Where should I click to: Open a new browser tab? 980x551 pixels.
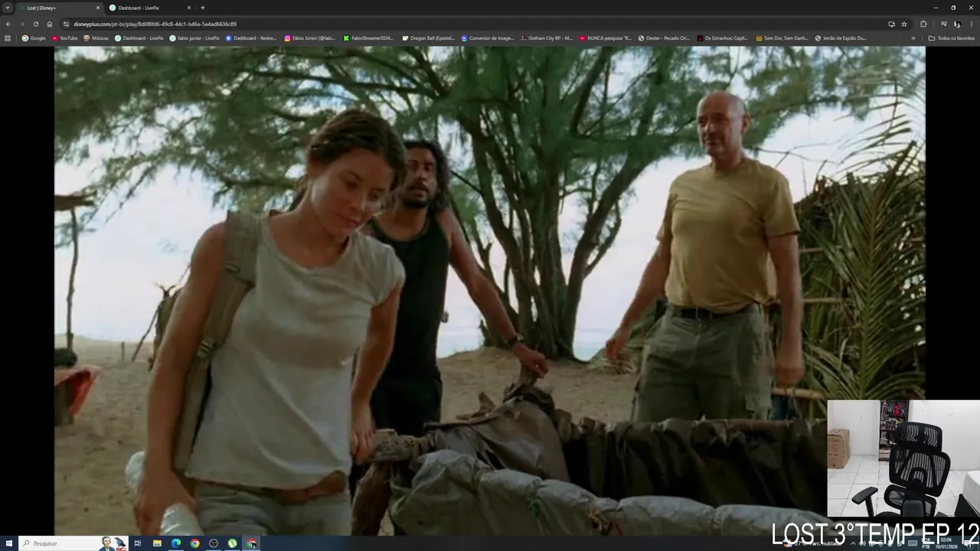203,8
